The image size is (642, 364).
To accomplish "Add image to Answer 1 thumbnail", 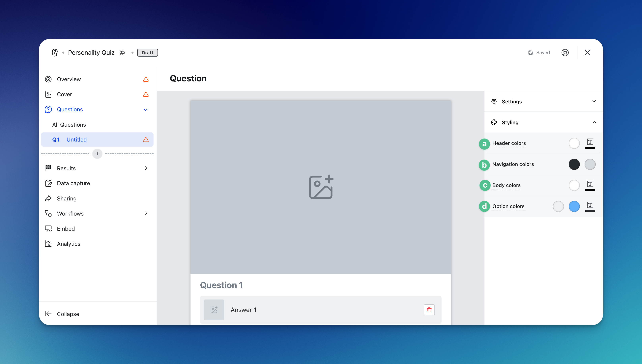I will pyautogui.click(x=214, y=310).
